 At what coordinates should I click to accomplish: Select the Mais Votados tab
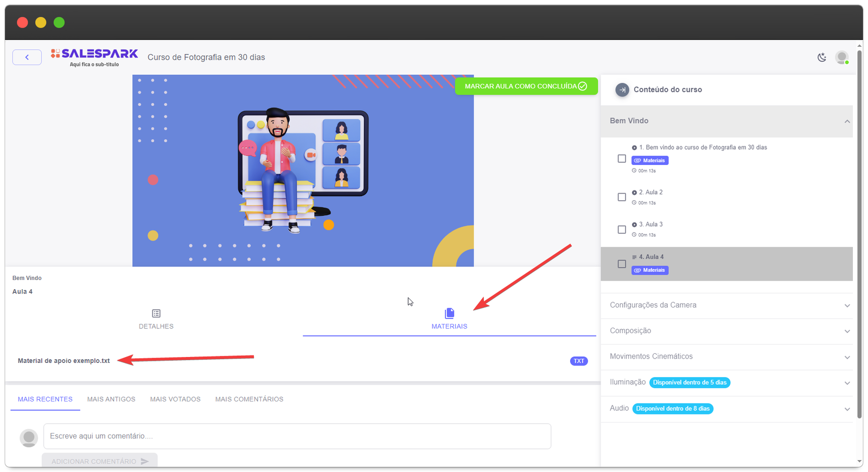point(175,399)
